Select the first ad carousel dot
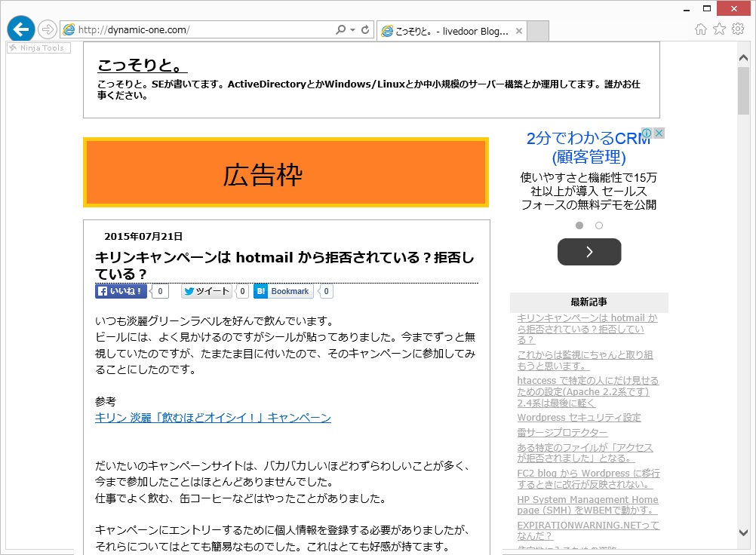The image size is (756, 555). tap(579, 225)
